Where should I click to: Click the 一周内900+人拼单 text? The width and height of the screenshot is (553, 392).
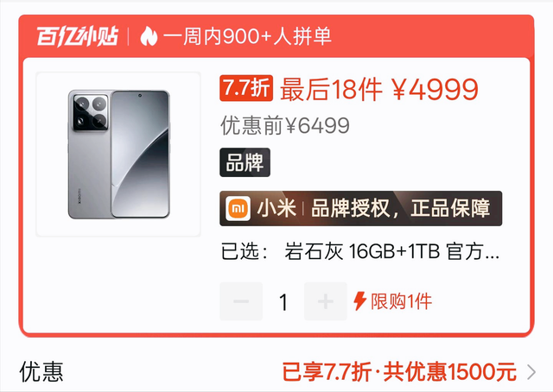[x=247, y=36]
